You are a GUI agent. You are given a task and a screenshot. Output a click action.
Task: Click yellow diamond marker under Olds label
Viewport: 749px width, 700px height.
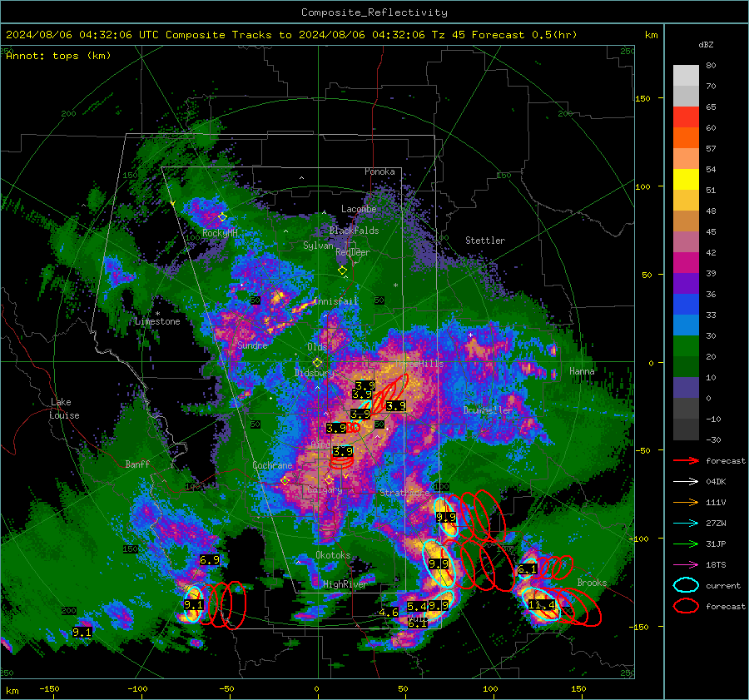click(317, 363)
